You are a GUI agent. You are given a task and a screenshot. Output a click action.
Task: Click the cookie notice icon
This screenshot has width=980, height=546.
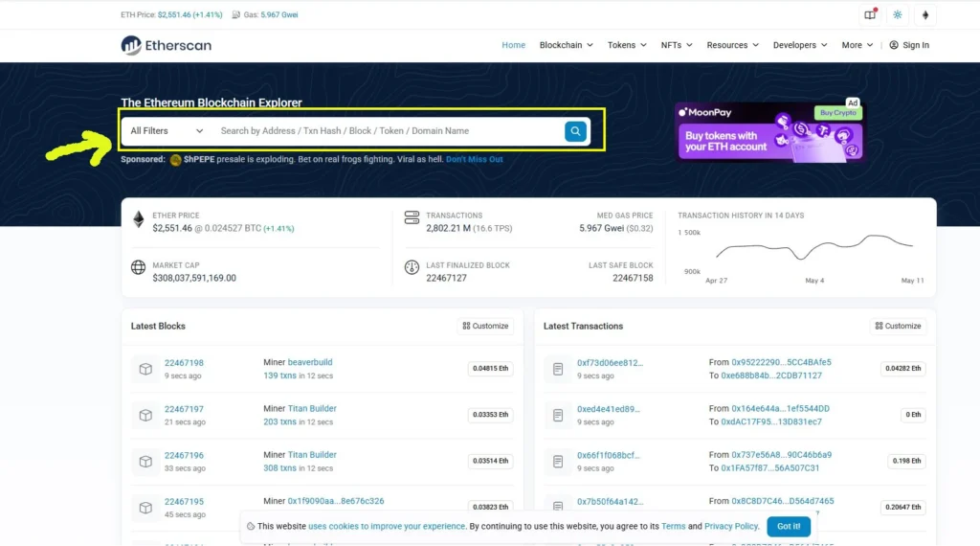click(251, 527)
